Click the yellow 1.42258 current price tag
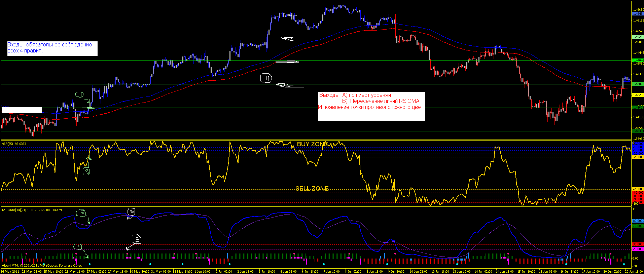This screenshot has width=644, height=274. pos(638,95)
